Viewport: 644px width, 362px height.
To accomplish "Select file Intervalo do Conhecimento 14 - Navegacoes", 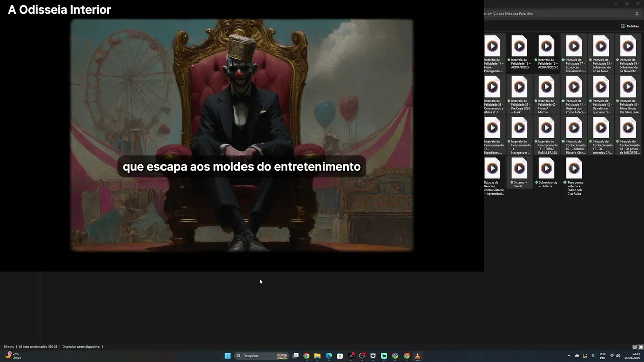I will coord(520,136).
